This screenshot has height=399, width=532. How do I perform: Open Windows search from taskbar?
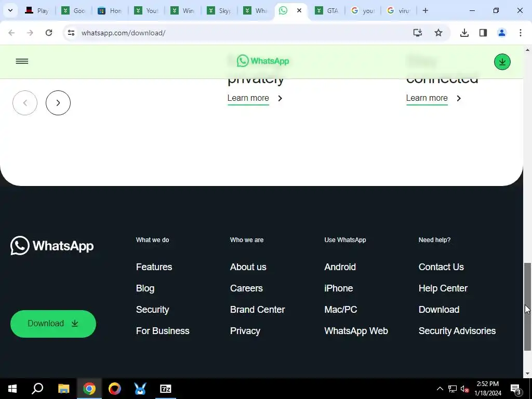pyautogui.click(x=37, y=389)
